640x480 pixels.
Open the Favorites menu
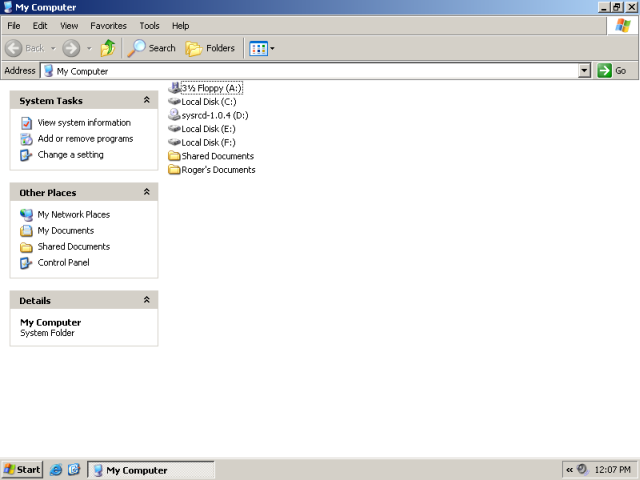tap(108, 26)
